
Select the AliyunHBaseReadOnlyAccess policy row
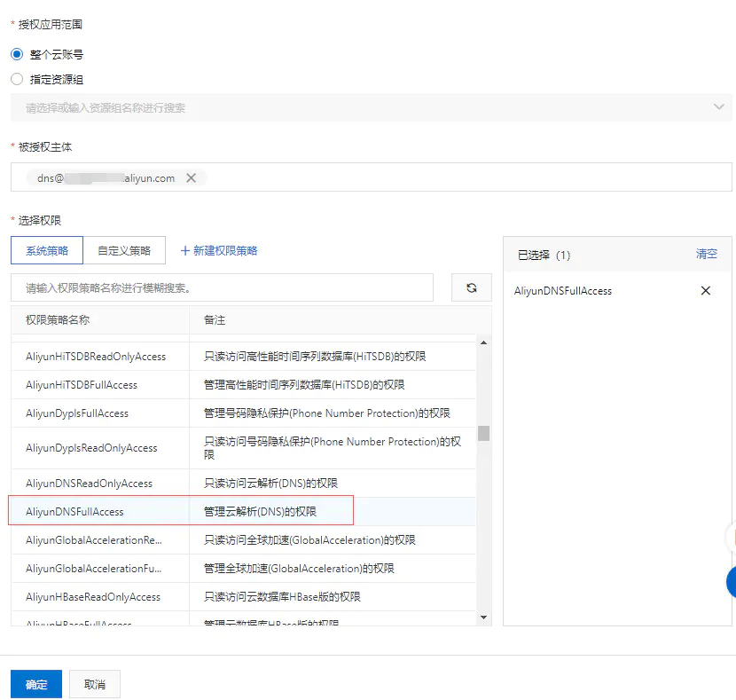pos(243,597)
